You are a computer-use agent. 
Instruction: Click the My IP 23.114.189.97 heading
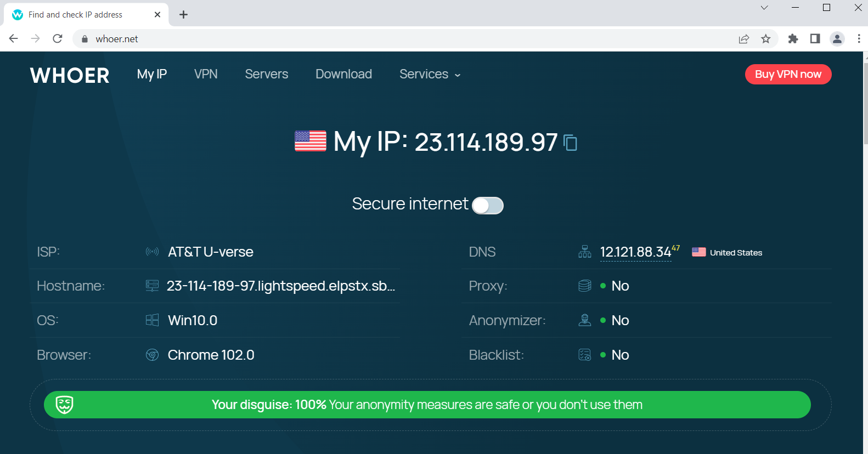click(446, 142)
